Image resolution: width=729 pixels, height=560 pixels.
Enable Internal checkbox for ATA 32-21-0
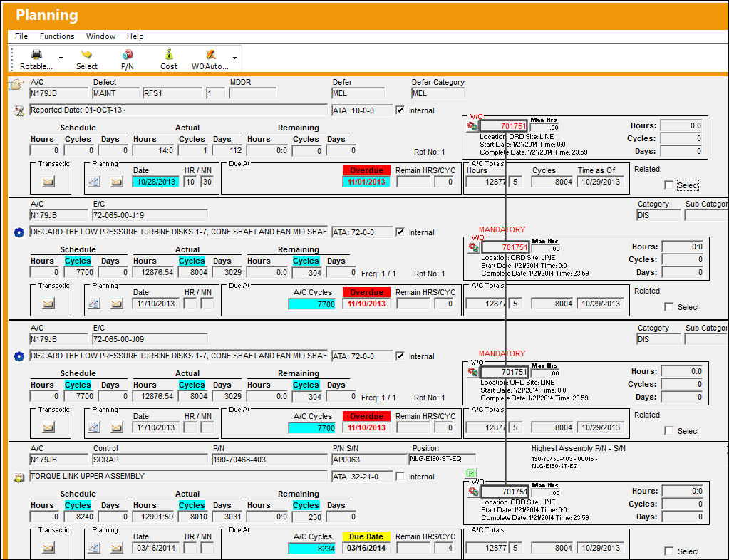400,477
